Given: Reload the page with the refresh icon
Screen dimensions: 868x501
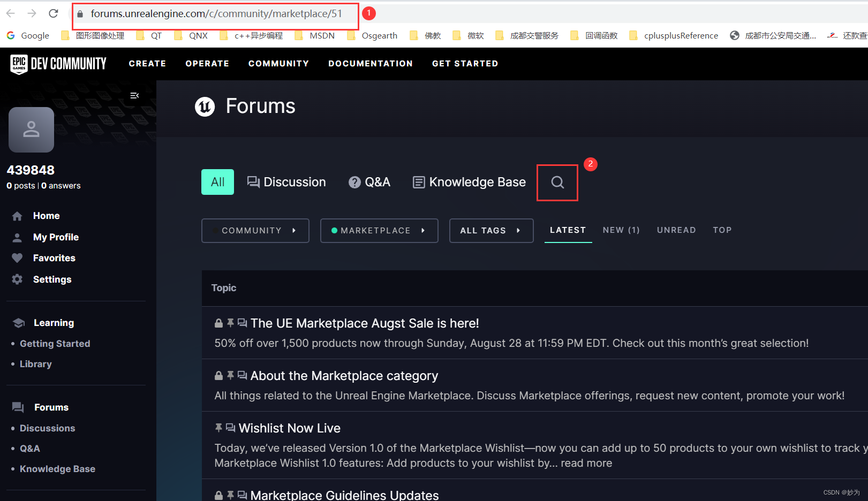Looking at the screenshot, I should (x=54, y=13).
